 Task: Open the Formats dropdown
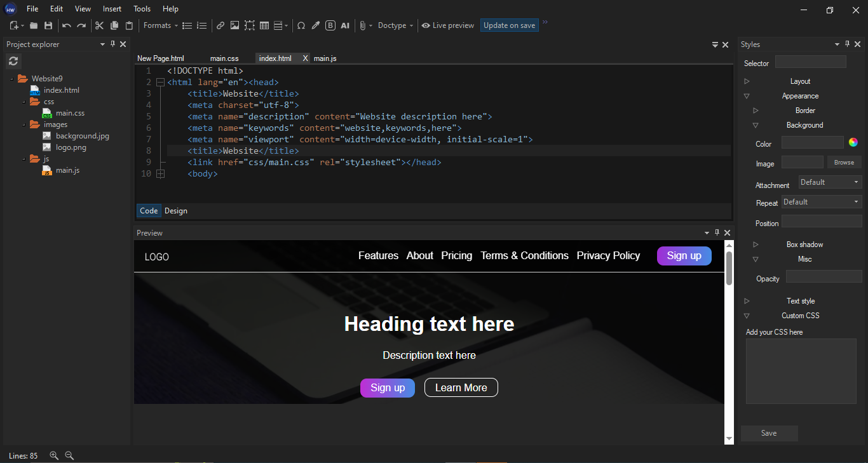(161, 25)
